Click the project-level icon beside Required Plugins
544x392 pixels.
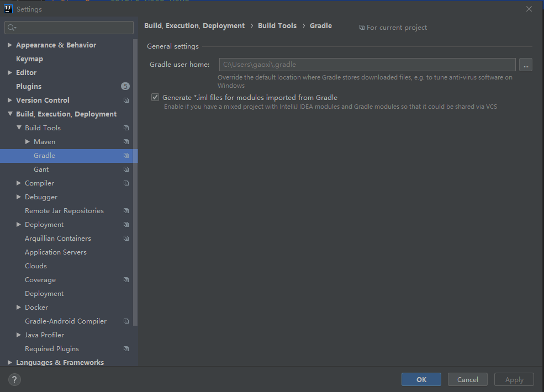[x=126, y=349]
